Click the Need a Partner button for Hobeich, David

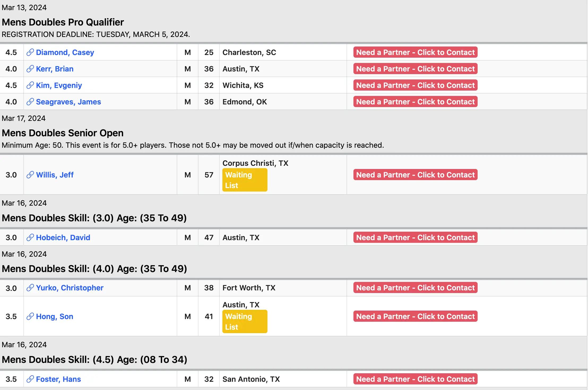[x=415, y=238]
